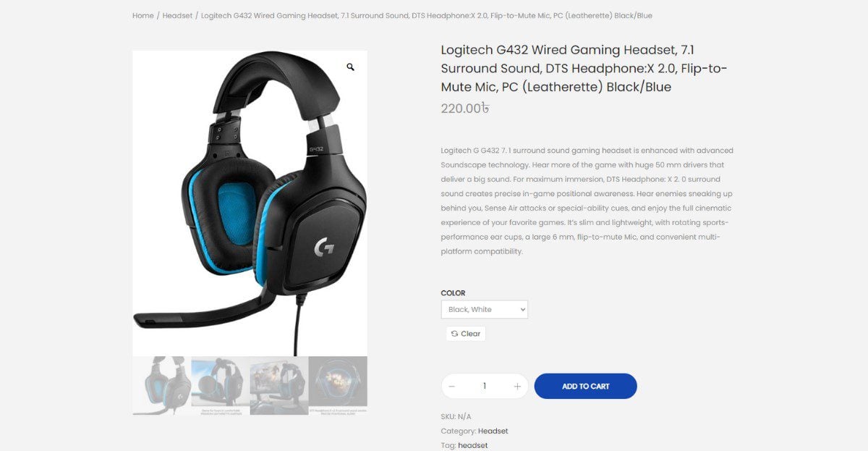The width and height of the screenshot is (868, 451).
Task: Click the 220.00 price text
Action: pyautogui.click(x=465, y=109)
